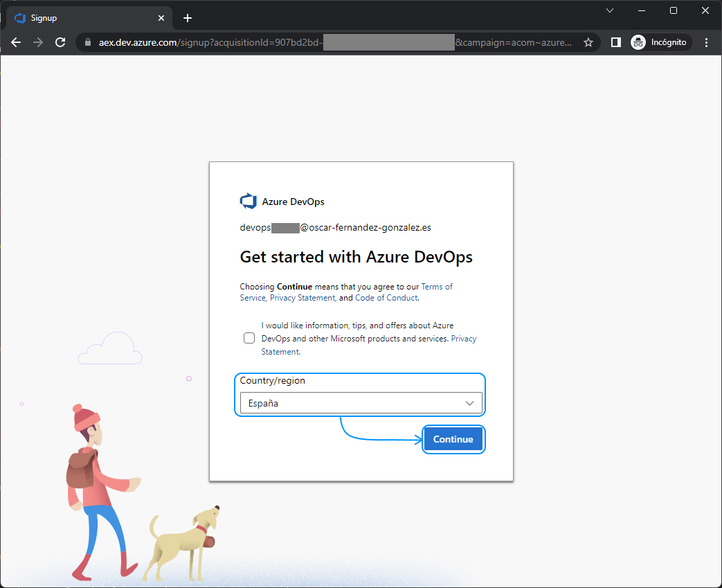Open the side panel icon
Viewport: 722px width, 588px height.
pyautogui.click(x=615, y=42)
